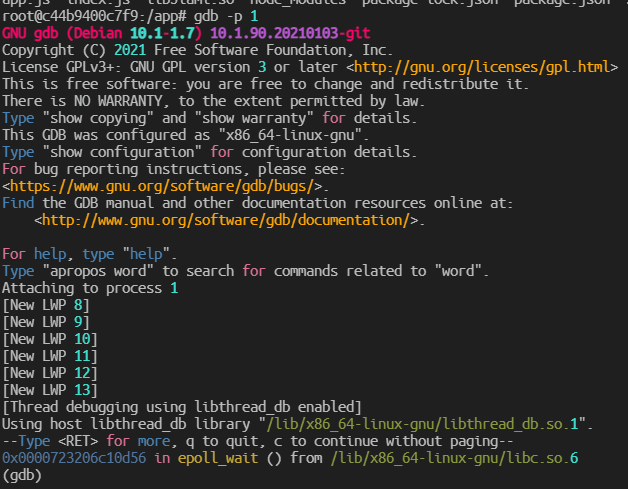
Task: Click the "Copyright (C) 2021 Free Software Foundation" line
Action: [x=197, y=50]
